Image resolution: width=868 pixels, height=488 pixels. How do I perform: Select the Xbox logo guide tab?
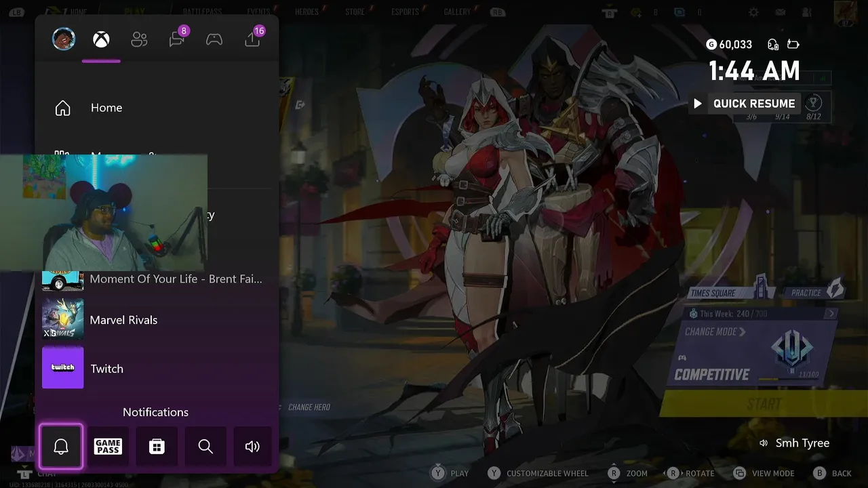click(101, 40)
